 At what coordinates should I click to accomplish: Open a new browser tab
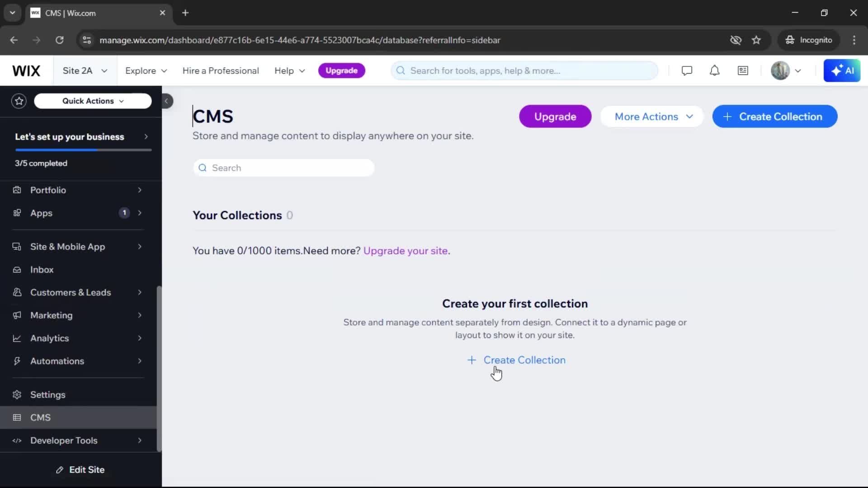coord(185,13)
